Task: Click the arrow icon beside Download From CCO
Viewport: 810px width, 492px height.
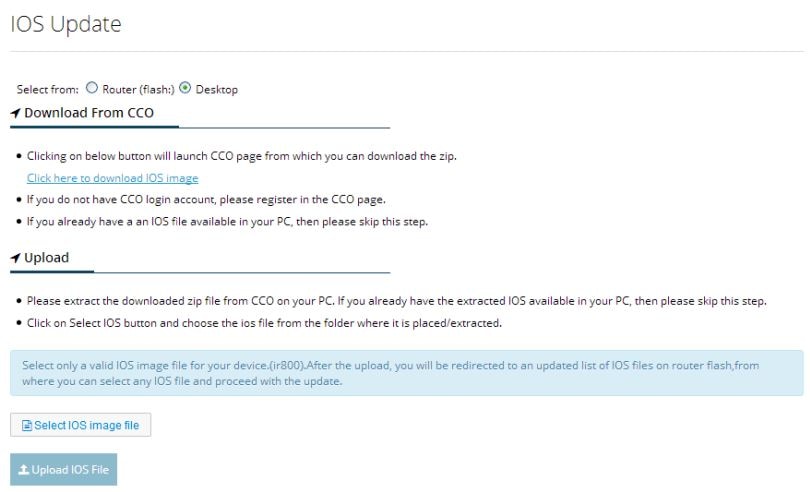Action: [15, 113]
